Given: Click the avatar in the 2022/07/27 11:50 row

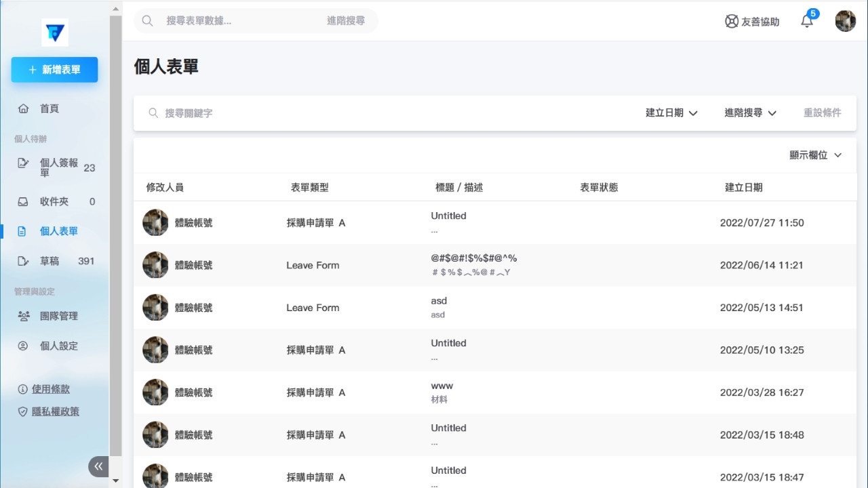Looking at the screenshot, I should pyautogui.click(x=155, y=222).
